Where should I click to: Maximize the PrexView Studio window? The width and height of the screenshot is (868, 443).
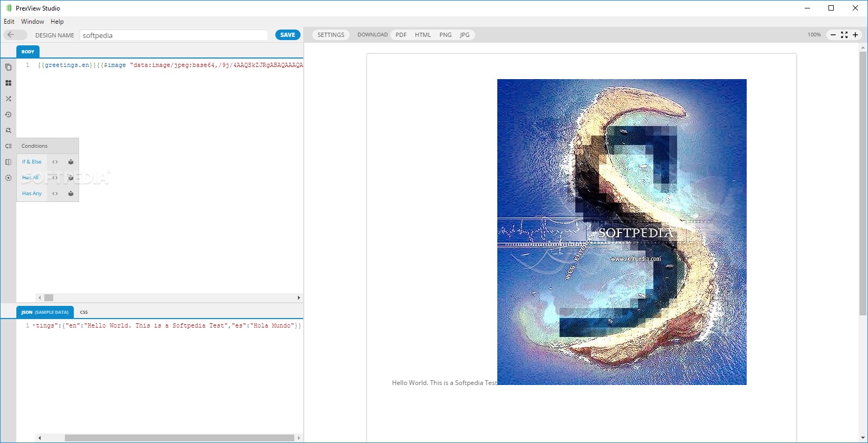[x=831, y=8]
